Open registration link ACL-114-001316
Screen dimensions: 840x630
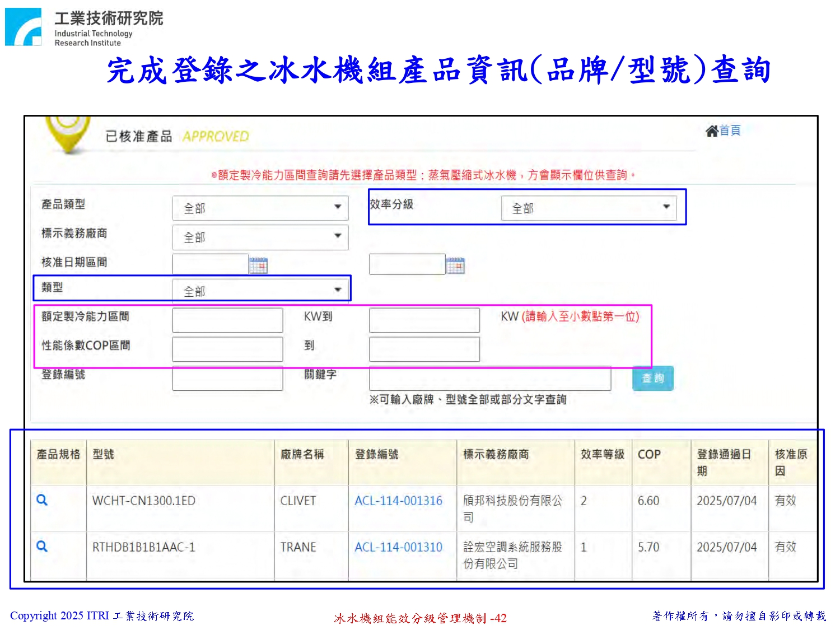[x=398, y=501]
